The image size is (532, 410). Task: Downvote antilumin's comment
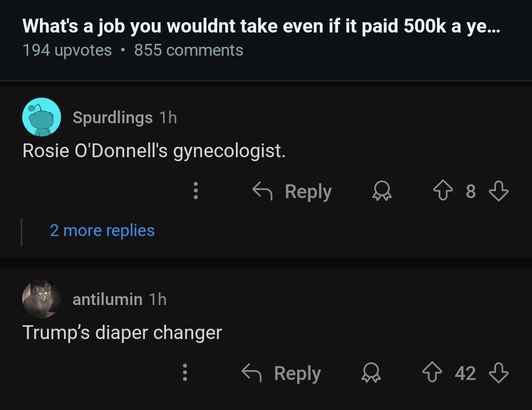[x=499, y=373]
